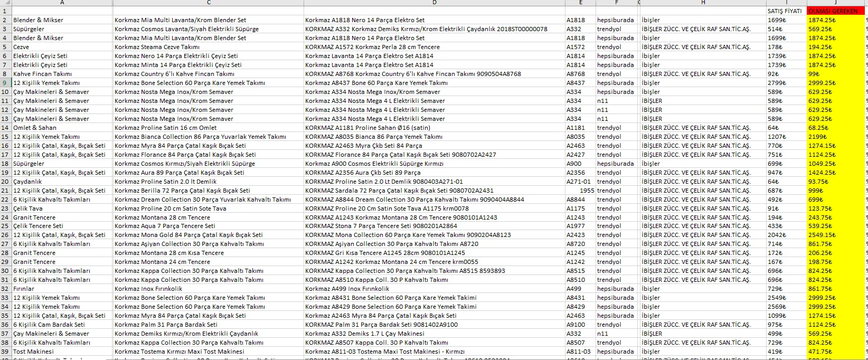Click the SATIŞ FİYATI header cell
868x360 pixels.
coord(787,11)
